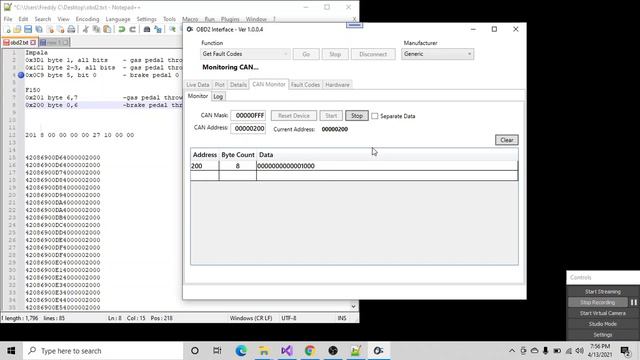Screen dimensions: 640x360
Task: Click Stop Recording in OBS Controls
Action: (x=598, y=302)
